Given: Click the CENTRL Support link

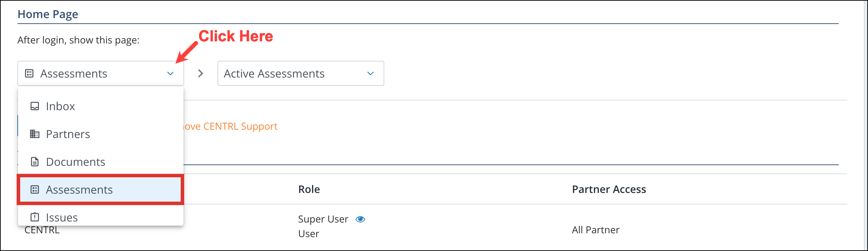Looking at the screenshot, I should click(x=229, y=126).
